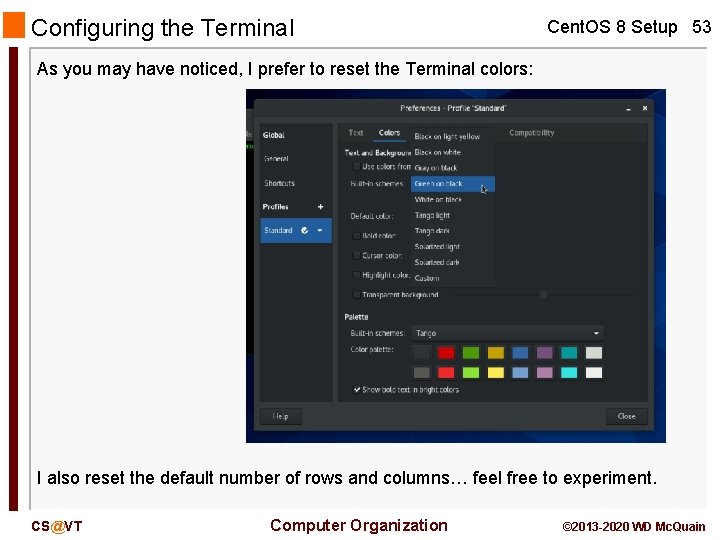720x540 pixels.
Task: Toggle Use colors from system theme checkbox
Action: point(355,166)
